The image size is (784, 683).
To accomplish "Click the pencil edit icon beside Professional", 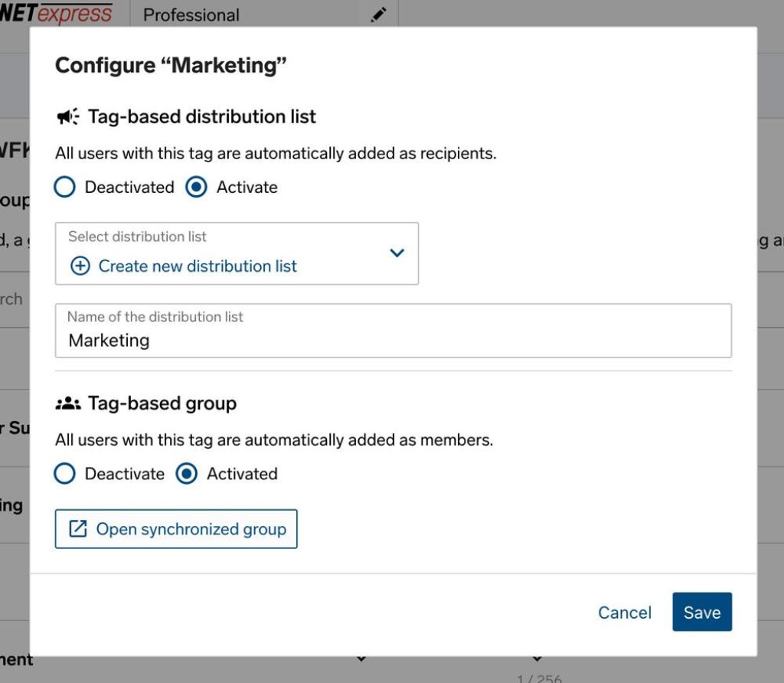I will click(x=378, y=15).
